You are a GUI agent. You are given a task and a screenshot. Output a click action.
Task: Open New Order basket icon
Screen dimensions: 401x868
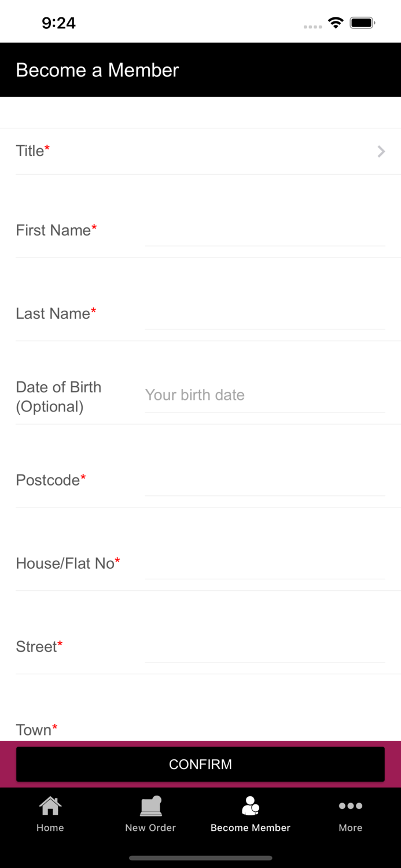pos(150,806)
